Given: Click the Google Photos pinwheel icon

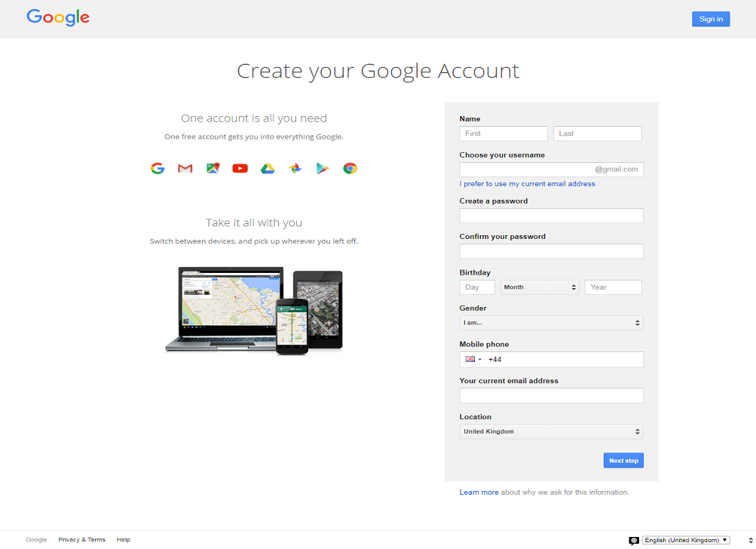Looking at the screenshot, I should (295, 168).
